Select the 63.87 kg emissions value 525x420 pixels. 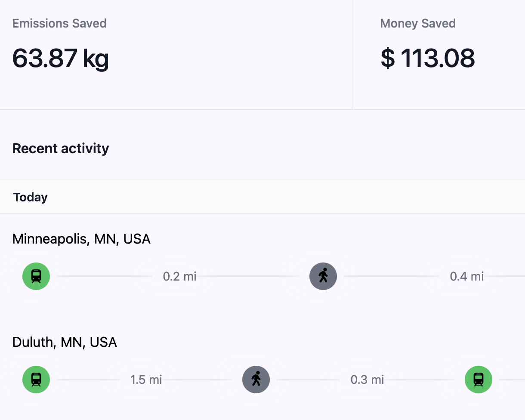tap(60, 58)
